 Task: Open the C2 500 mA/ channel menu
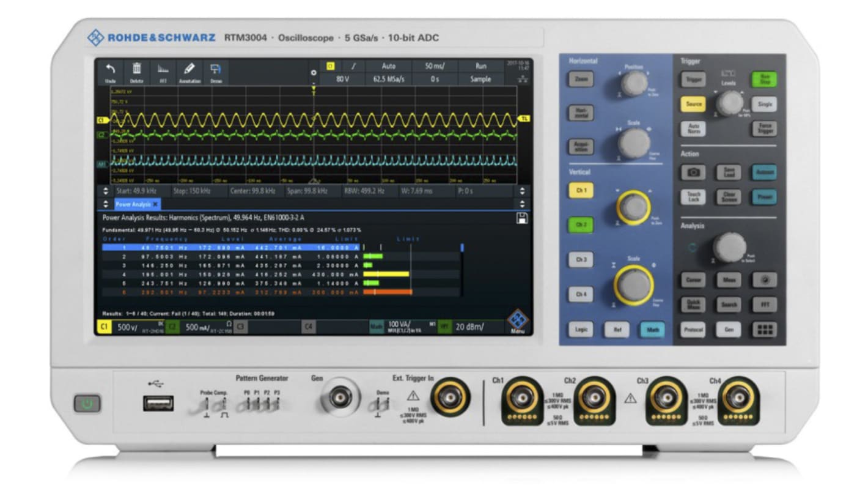(x=199, y=328)
